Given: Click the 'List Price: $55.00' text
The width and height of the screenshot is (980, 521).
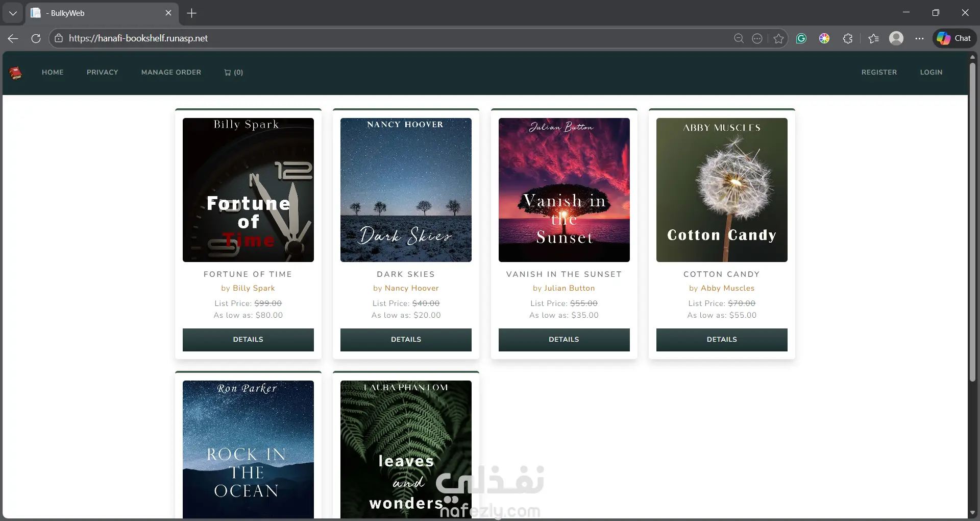Looking at the screenshot, I should (x=564, y=303).
